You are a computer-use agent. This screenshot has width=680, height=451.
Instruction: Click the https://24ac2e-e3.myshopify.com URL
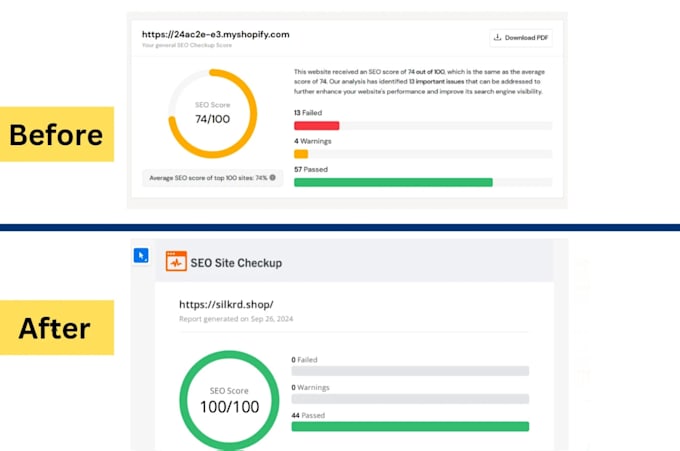(216, 35)
